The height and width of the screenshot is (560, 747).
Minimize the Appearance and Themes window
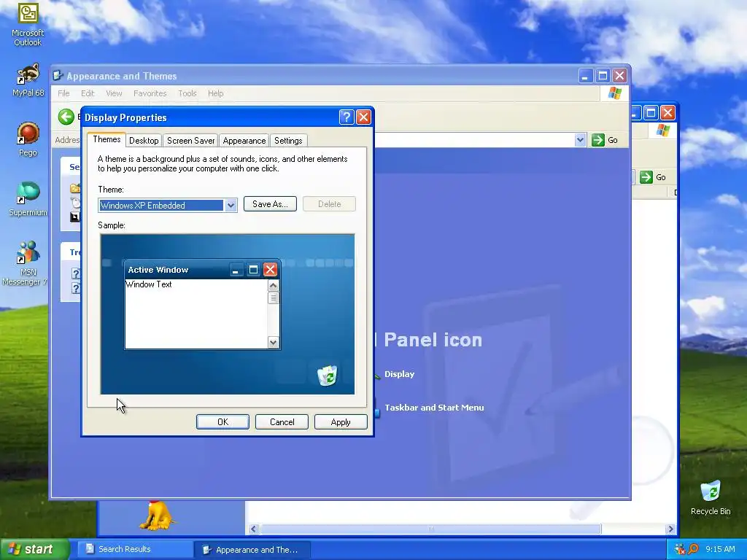(x=586, y=76)
